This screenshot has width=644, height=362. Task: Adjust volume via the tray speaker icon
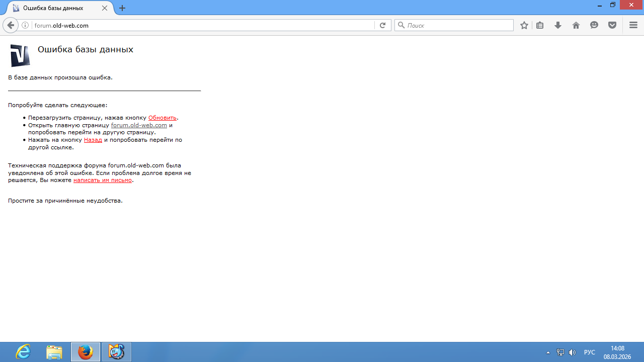pos(572,352)
